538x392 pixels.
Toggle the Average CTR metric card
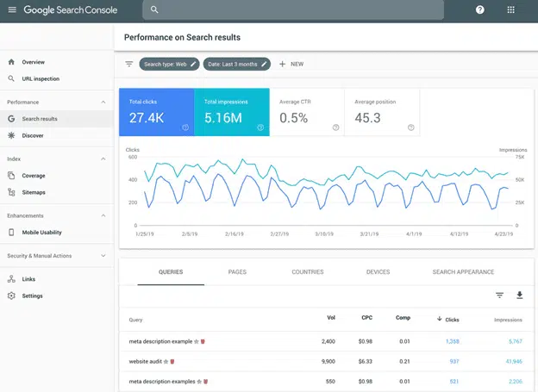pyautogui.click(x=307, y=112)
